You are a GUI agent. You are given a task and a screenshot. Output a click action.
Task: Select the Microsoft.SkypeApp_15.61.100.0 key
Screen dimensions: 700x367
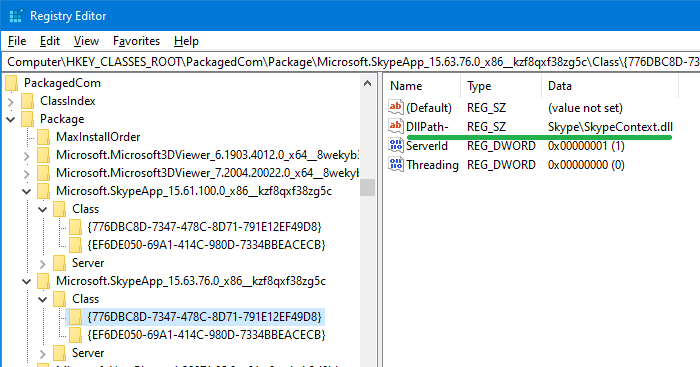[194, 191]
